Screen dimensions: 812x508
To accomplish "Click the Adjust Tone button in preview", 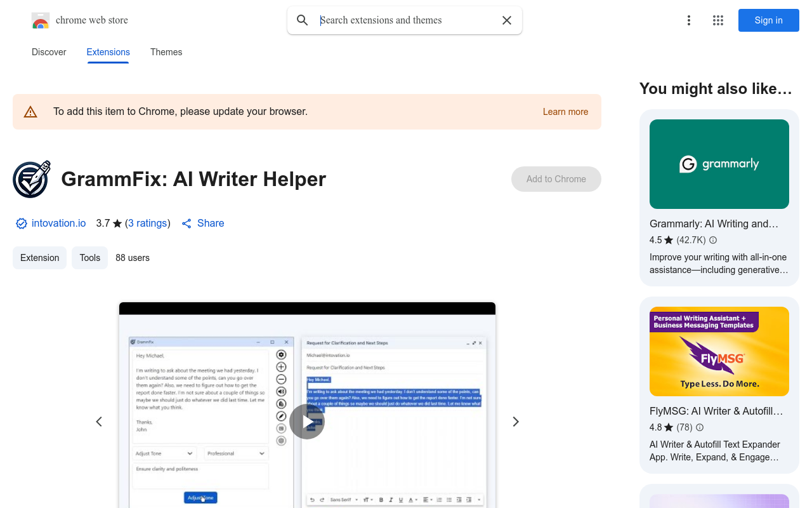I will click(x=200, y=498).
